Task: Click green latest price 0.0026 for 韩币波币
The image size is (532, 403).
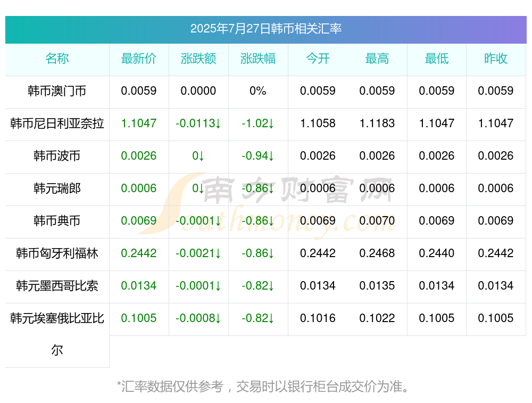Action: pyautogui.click(x=139, y=156)
